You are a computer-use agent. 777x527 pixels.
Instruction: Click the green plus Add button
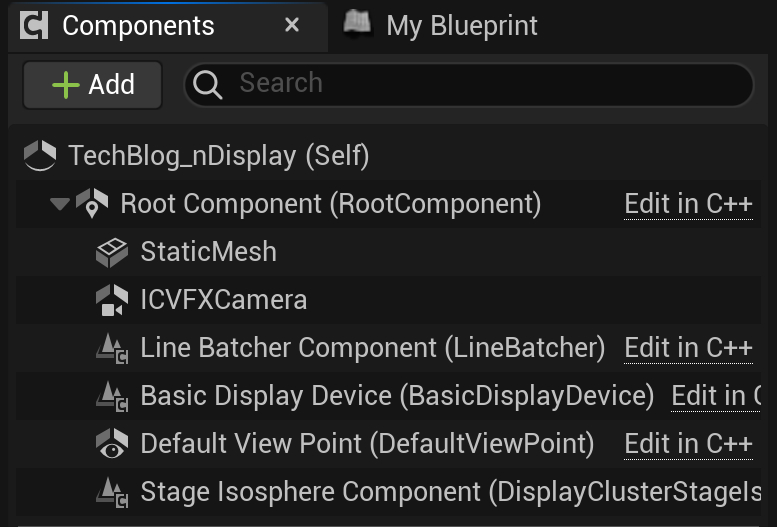93,85
